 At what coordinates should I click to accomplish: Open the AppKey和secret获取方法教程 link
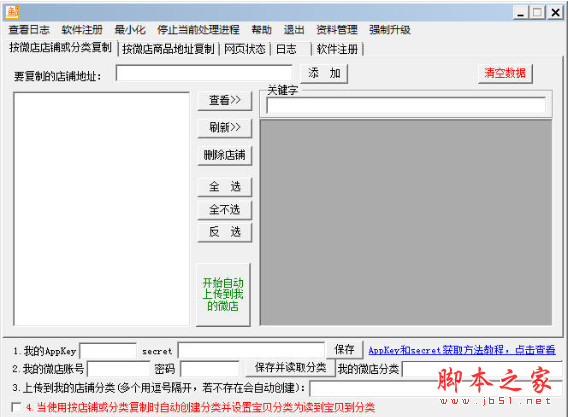click(462, 350)
